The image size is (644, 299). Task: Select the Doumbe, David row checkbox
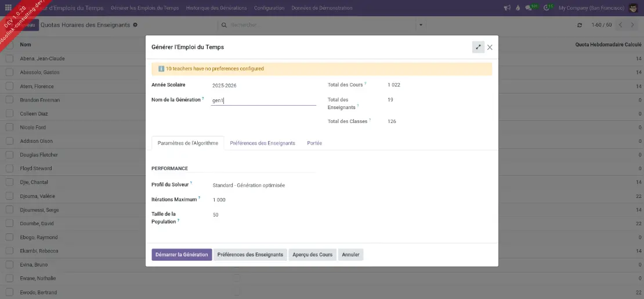point(9,224)
